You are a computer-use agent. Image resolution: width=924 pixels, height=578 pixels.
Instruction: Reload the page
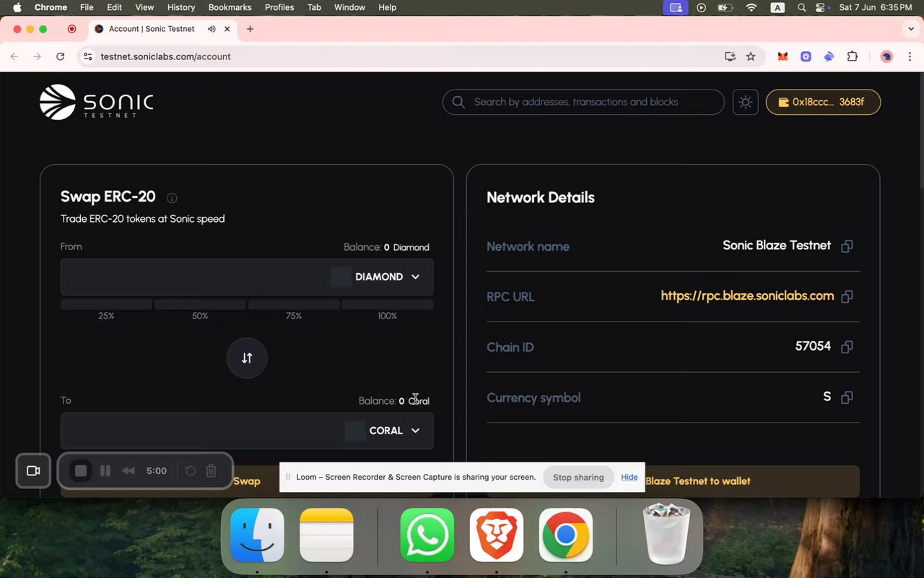click(61, 56)
